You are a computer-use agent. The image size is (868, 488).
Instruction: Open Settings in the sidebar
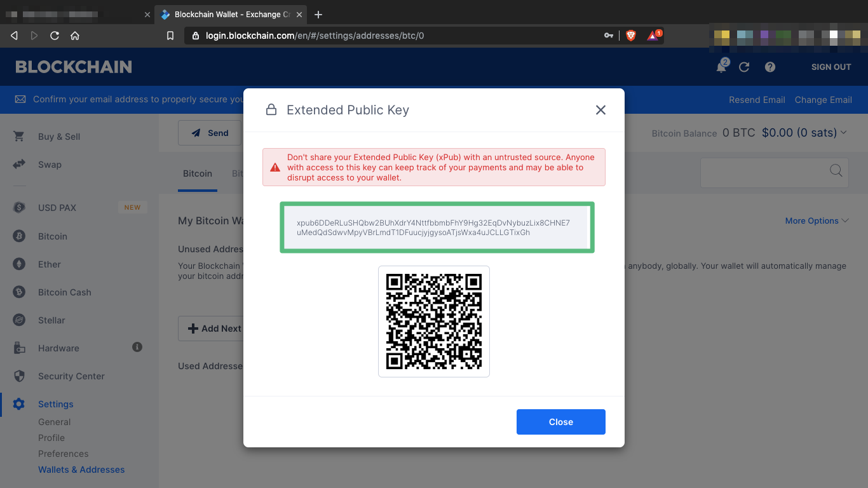(56, 404)
